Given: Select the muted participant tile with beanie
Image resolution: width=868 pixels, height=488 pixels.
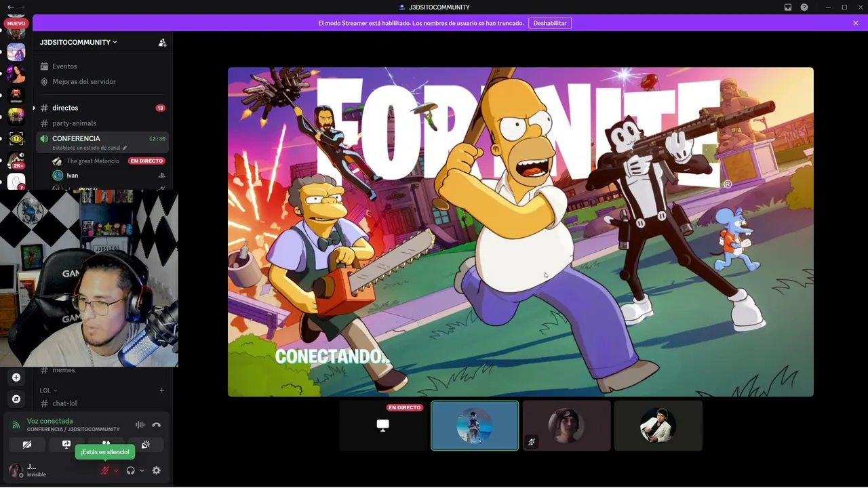Looking at the screenshot, I should coord(566,426).
